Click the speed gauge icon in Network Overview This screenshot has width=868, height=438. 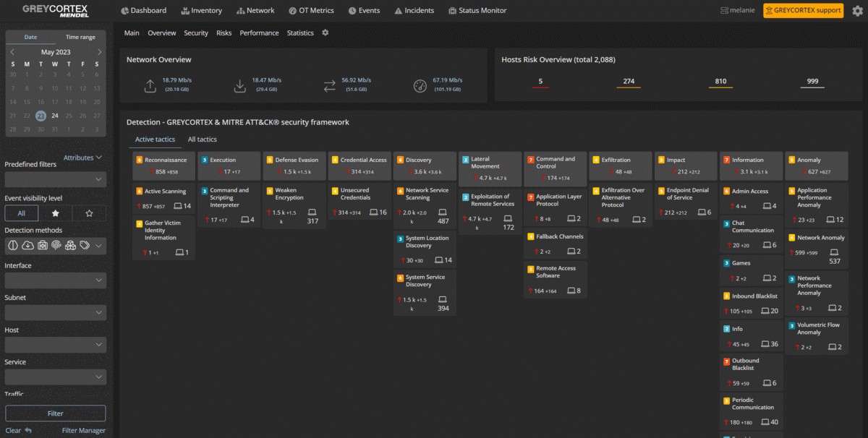[420, 85]
